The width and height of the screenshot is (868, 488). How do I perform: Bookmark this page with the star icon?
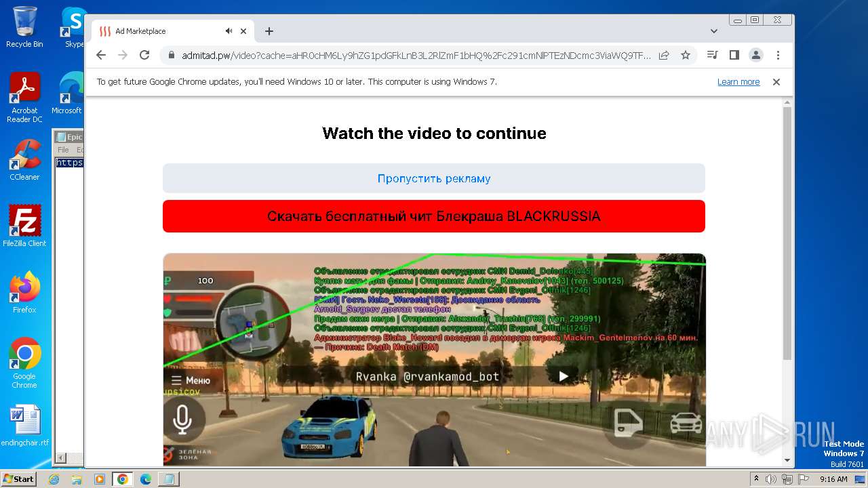coord(686,55)
